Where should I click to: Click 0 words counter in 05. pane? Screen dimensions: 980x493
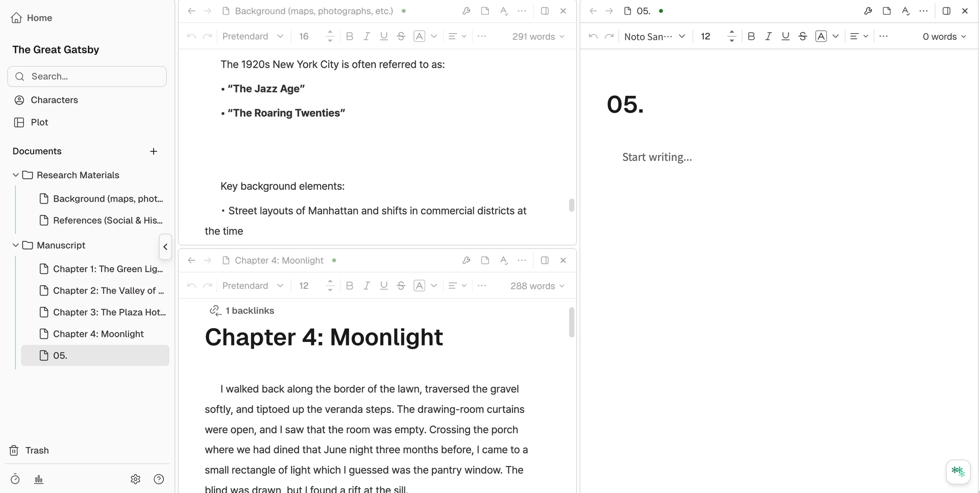point(944,36)
